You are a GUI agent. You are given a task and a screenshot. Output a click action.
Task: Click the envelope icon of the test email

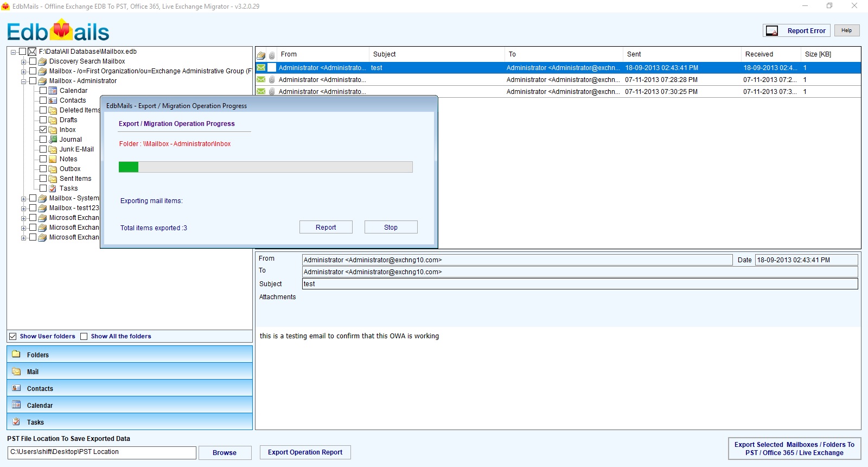[261, 68]
